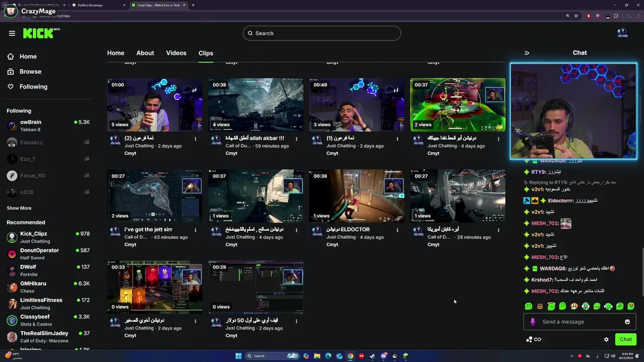Open the user profile avatar menu

pyautogui.click(x=622, y=33)
